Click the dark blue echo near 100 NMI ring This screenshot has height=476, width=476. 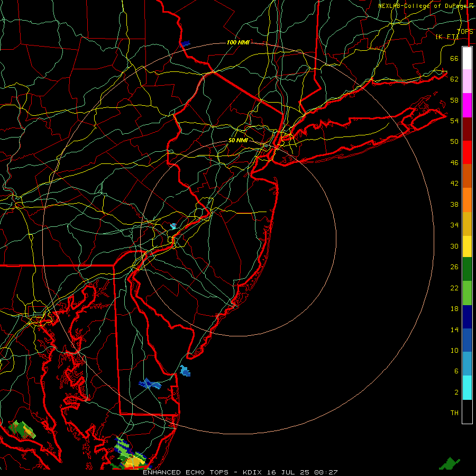pyautogui.click(x=185, y=43)
